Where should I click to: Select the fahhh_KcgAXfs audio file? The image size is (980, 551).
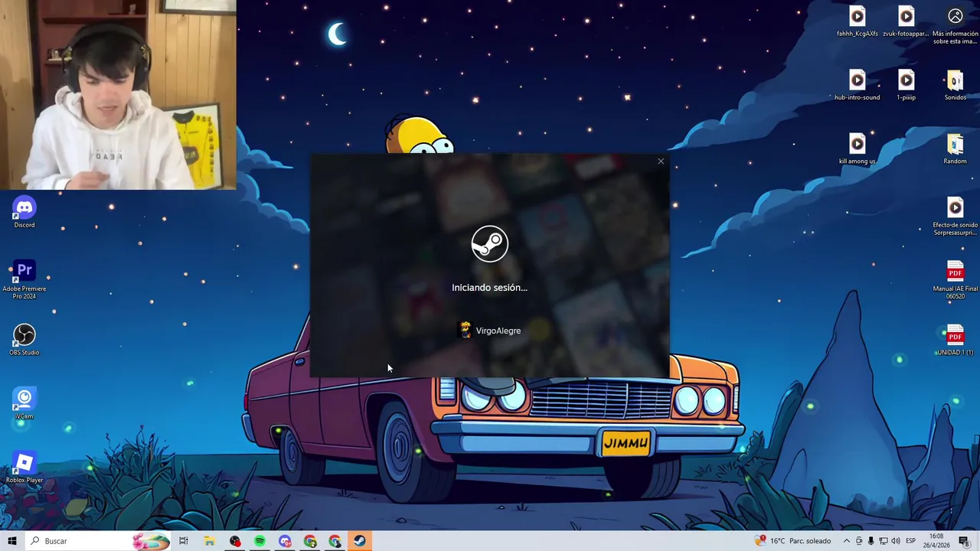click(x=857, y=21)
